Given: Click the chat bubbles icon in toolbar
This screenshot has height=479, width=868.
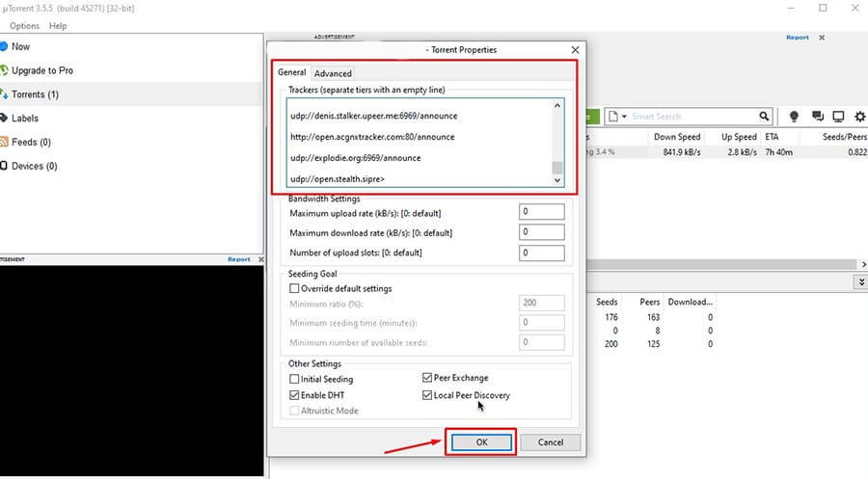Looking at the screenshot, I should click(x=817, y=117).
